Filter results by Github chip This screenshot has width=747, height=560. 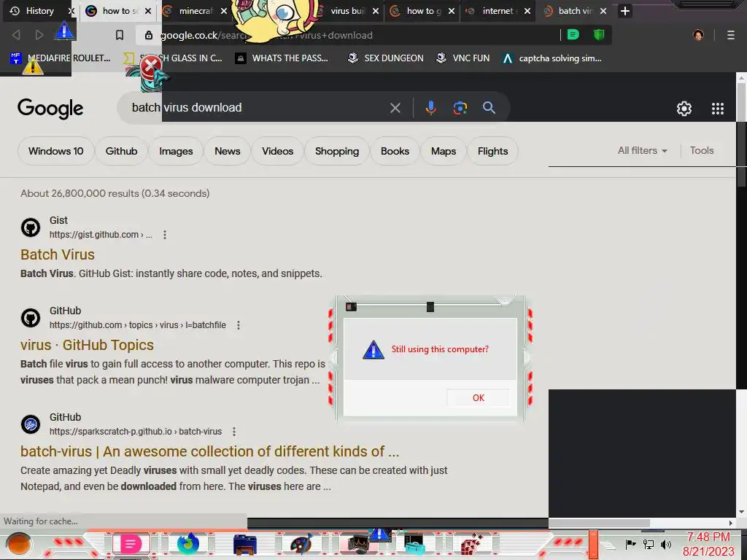pos(122,151)
